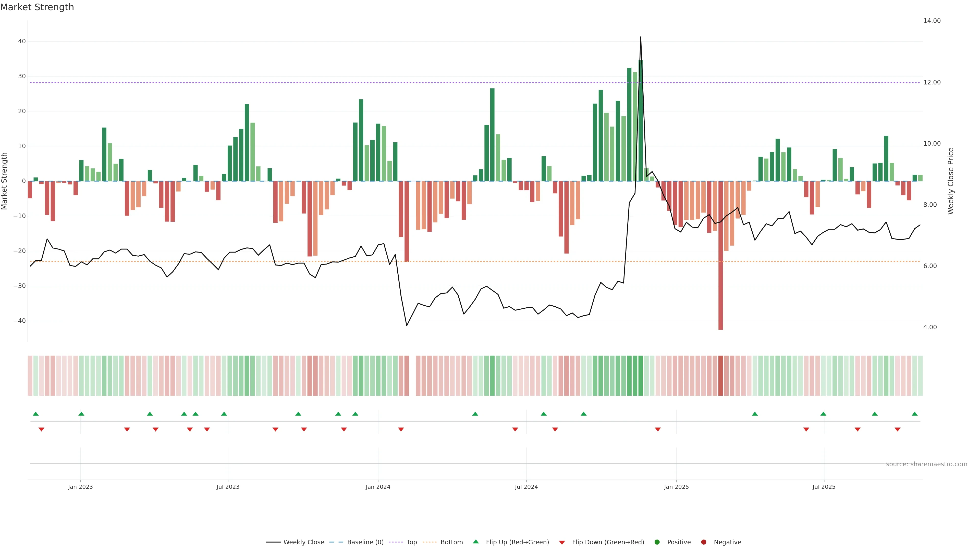Click the Flip Up green triangle legend icon
This screenshot has width=980, height=551.
[475, 542]
